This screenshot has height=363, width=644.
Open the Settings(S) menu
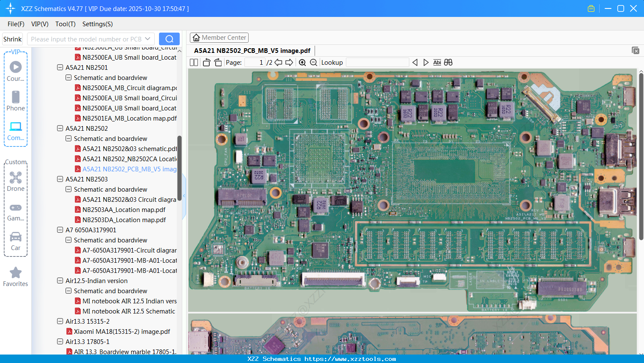[98, 24]
